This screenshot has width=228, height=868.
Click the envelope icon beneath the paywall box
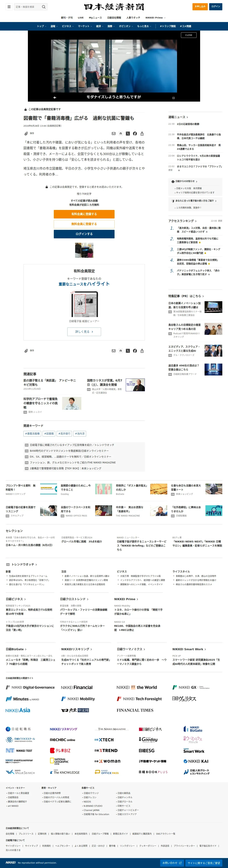pyautogui.click(x=113, y=350)
